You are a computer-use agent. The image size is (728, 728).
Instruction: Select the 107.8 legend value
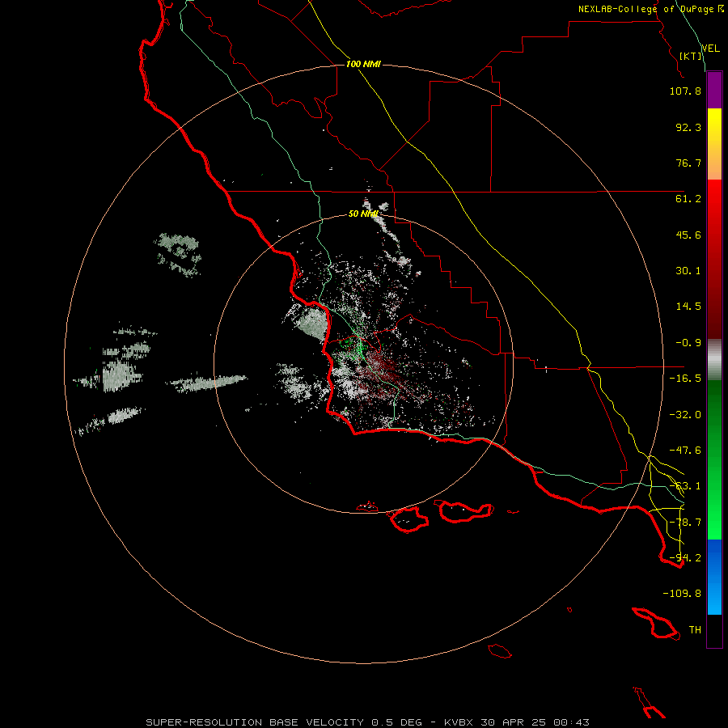(x=685, y=91)
